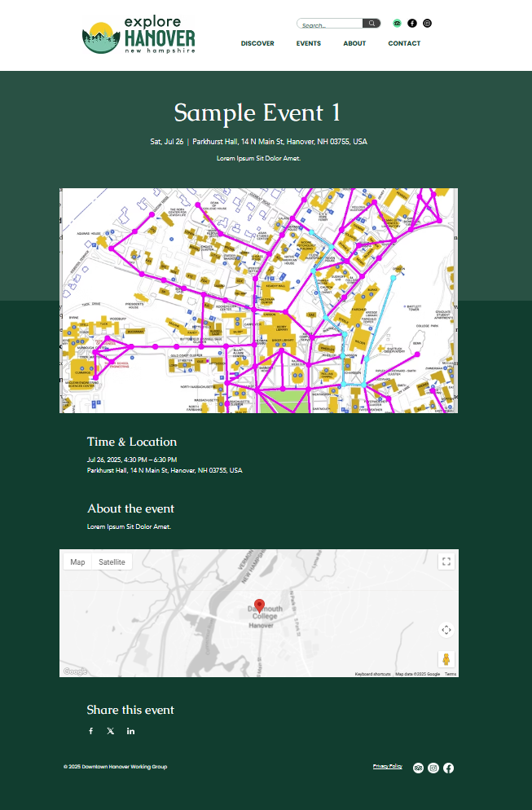This screenshot has height=810, width=532.
Task: Click the Google logo on map
Action: 75,671
